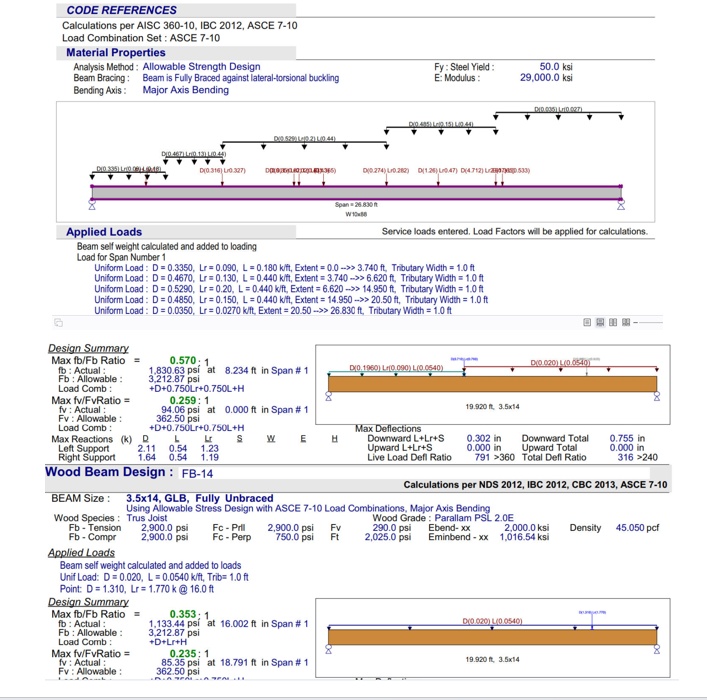
Task: Select the fb actual value 1,830.63 psi
Action: pos(174,370)
